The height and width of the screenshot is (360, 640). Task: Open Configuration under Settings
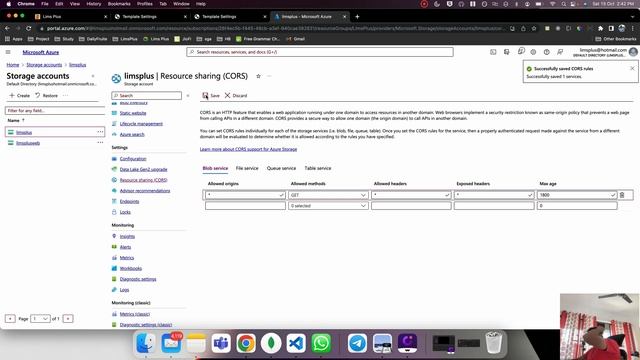pos(133,159)
